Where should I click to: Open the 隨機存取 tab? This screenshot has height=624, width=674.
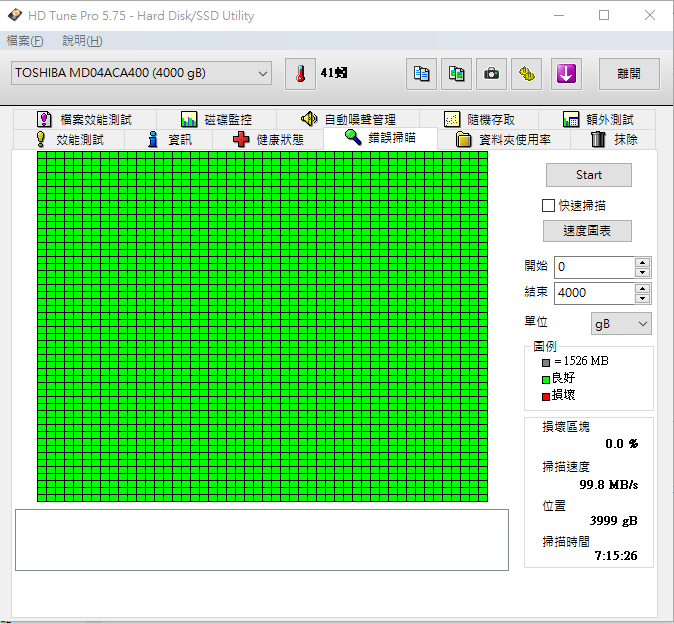click(479, 119)
